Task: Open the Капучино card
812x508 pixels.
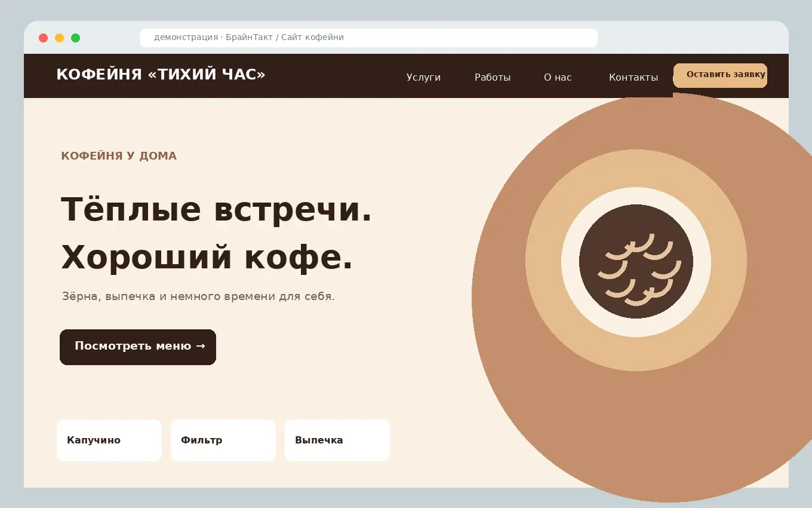Action: point(109,440)
